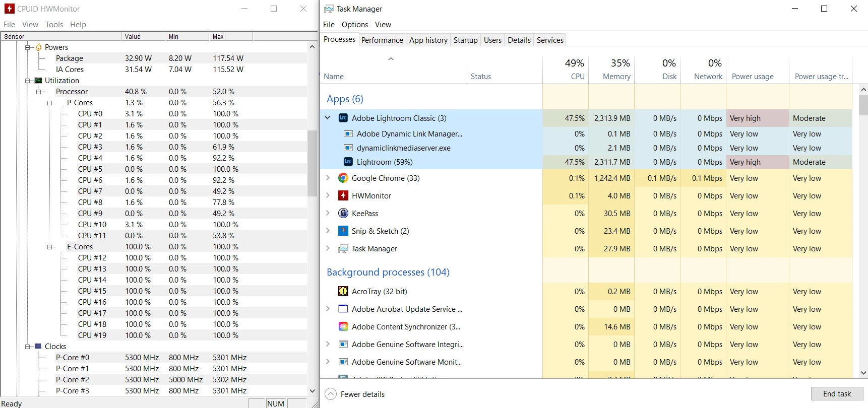Click the End task button
The image size is (868, 408).
click(x=837, y=393)
